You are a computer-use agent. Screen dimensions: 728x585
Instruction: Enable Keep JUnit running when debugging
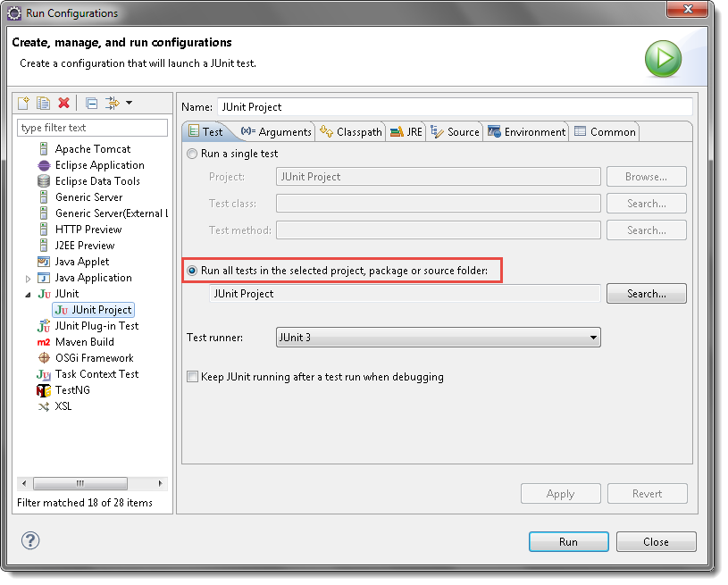192,377
